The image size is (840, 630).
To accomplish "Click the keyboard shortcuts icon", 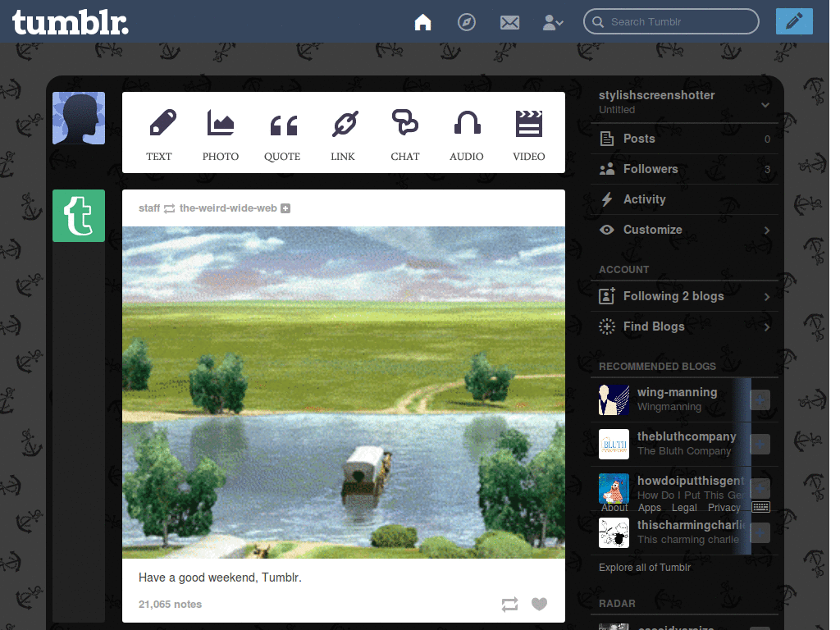I will pyautogui.click(x=760, y=507).
